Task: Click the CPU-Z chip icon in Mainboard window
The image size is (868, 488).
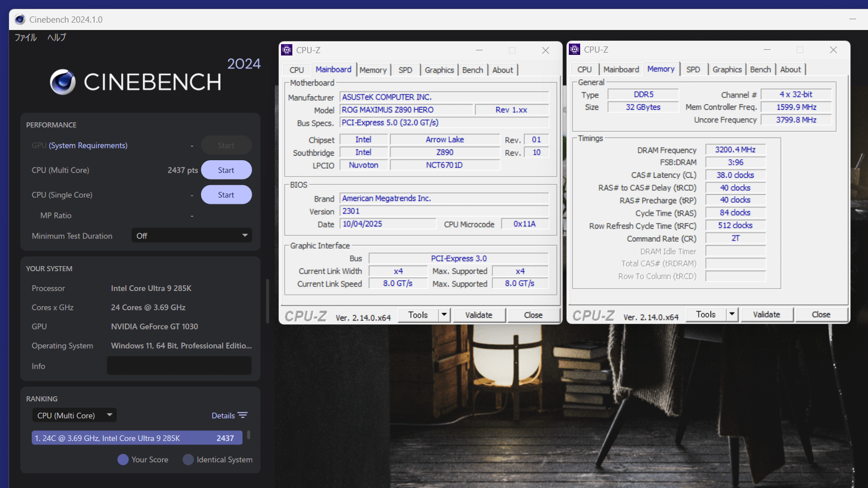Action: [x=287, y=50]
